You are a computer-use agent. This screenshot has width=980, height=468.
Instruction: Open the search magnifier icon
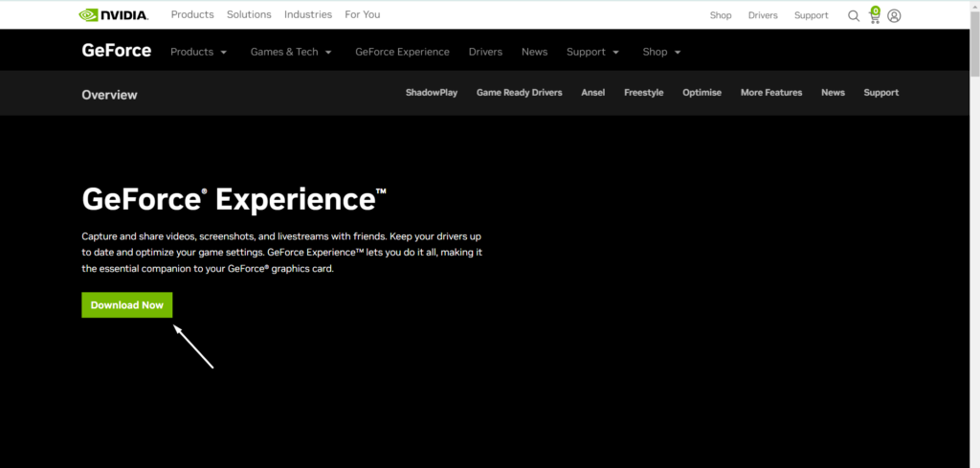tap(853, 15)
